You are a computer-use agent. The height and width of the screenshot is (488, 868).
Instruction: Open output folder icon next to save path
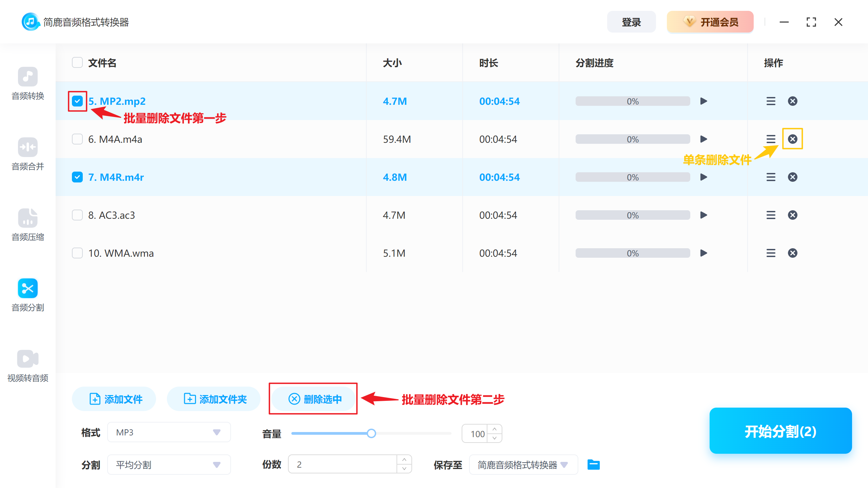[593, 465]
